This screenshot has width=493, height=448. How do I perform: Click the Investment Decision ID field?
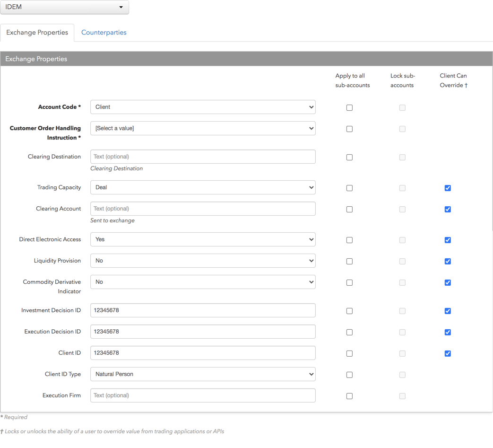[203, 310]
